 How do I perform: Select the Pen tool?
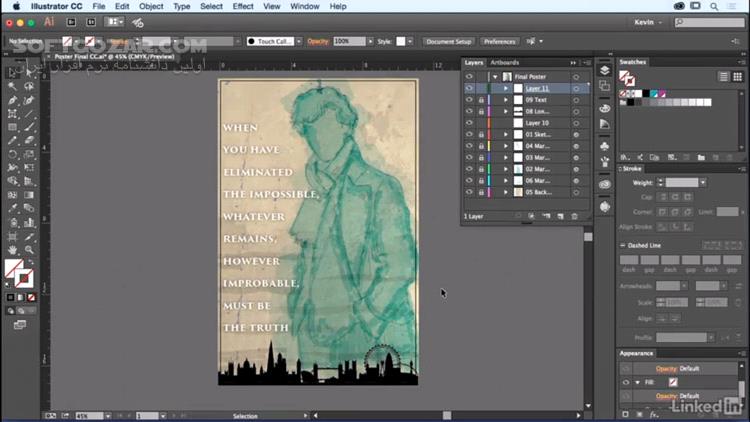[12, 100]
